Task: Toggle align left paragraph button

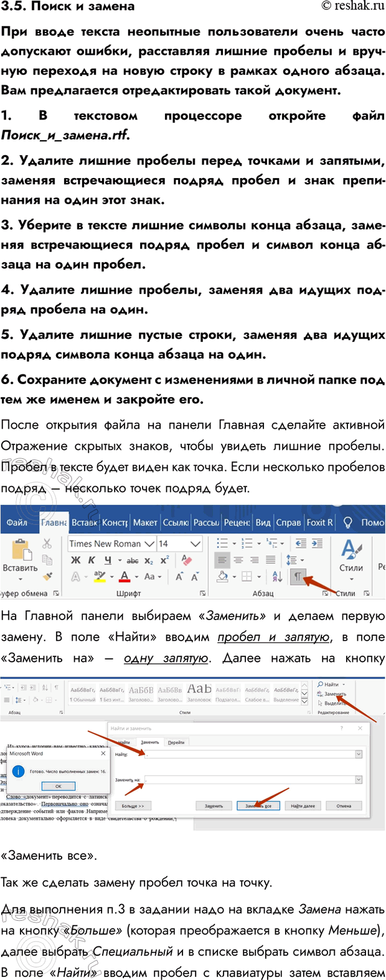Action: [222, 560]
